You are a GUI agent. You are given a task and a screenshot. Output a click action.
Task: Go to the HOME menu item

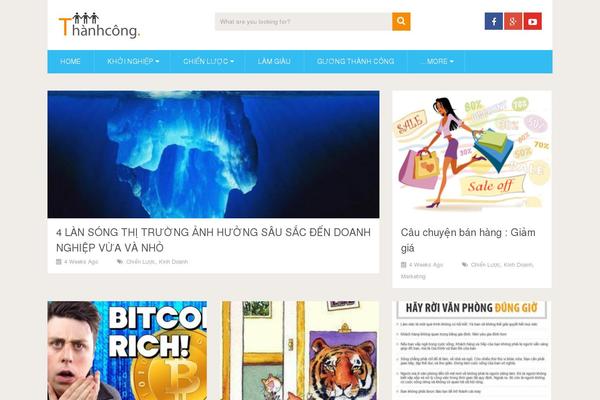[70, 61]
